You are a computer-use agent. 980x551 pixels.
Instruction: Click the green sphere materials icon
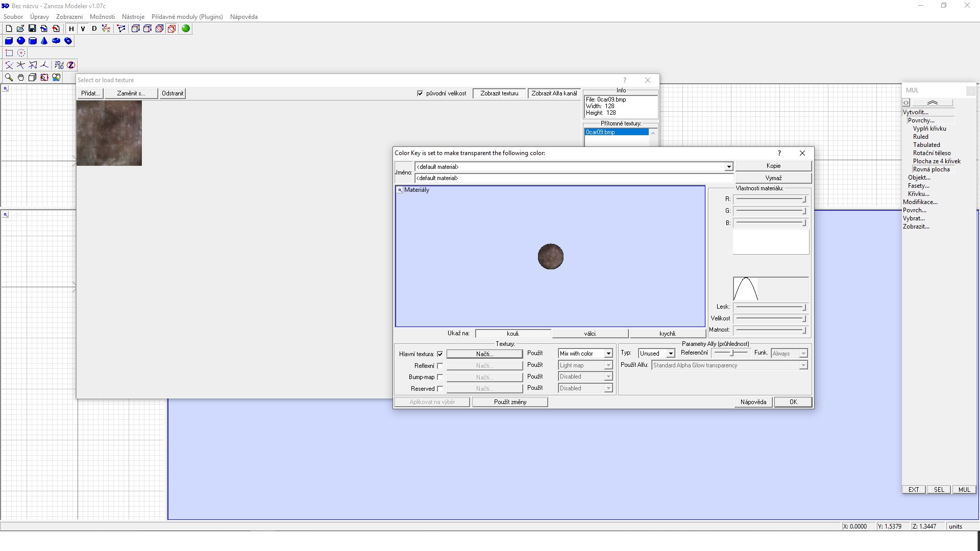pos(186,29)
